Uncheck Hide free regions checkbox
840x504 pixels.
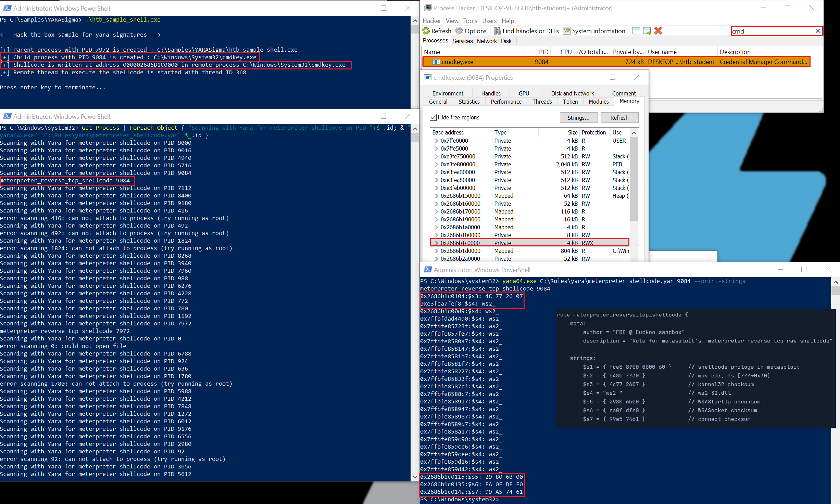tap(433, 117)
